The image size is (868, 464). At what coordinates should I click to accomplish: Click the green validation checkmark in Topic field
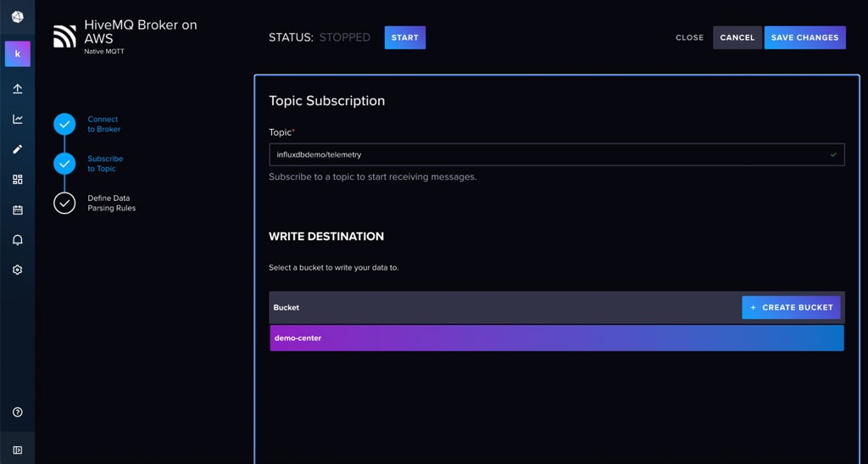coord(834,155)
